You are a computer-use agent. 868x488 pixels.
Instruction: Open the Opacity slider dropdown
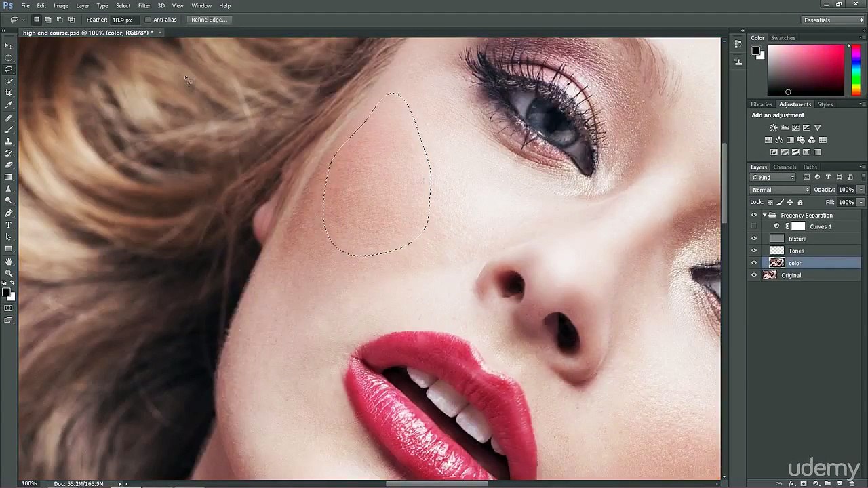coord(861,190)
